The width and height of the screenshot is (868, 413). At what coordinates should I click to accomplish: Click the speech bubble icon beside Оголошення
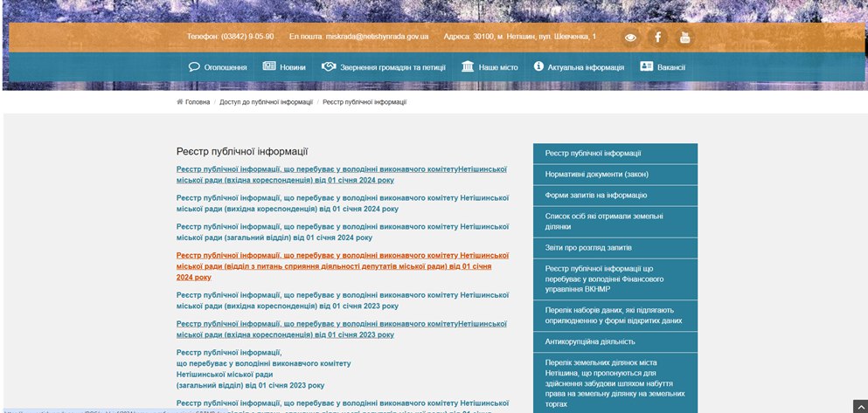(194, 67)
